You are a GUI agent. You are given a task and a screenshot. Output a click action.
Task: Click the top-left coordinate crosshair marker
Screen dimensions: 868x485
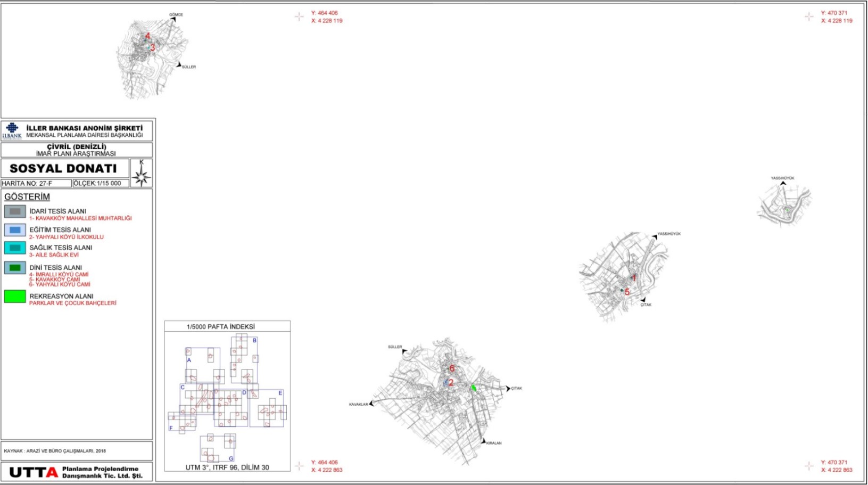coord(299,17)
